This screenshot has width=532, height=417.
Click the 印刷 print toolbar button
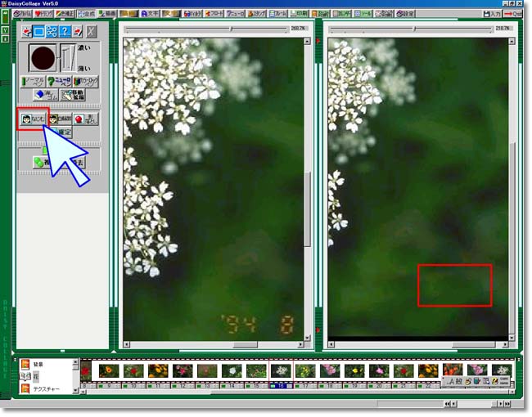[x=299, y=14]
